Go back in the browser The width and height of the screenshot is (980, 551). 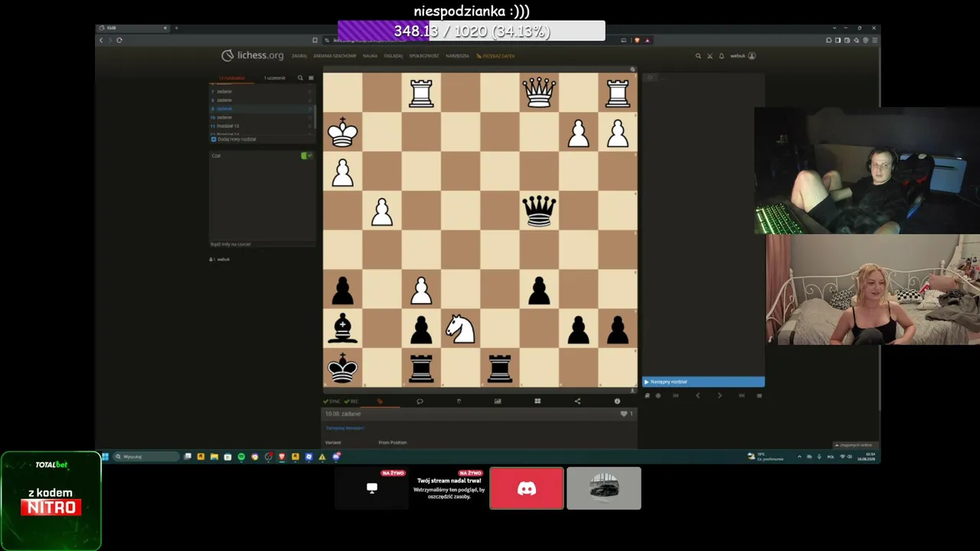(101, 40)
